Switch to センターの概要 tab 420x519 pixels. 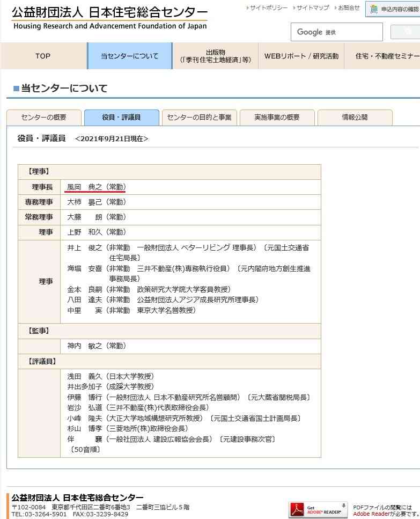[43, 117]
